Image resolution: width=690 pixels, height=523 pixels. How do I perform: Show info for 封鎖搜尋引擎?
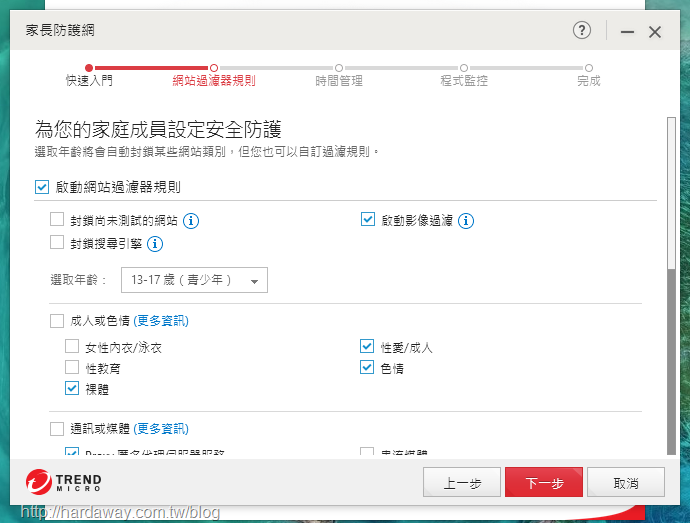[x=155, y=243]
